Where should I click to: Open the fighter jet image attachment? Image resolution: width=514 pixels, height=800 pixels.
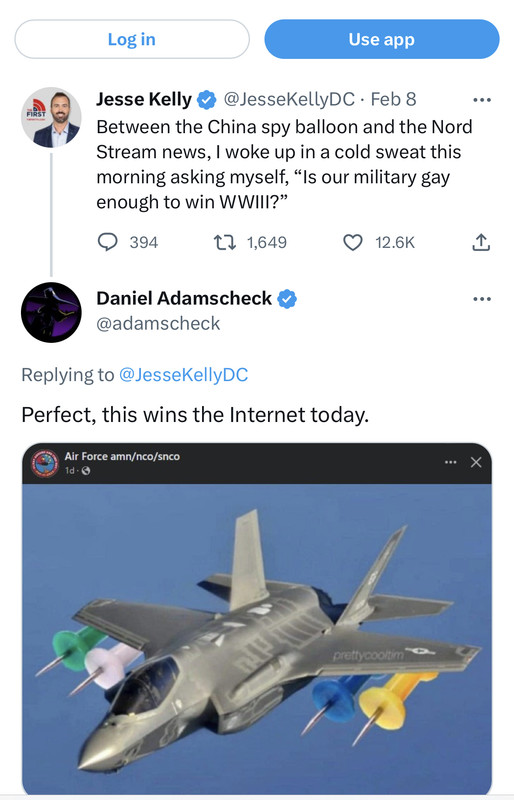pyautogui.click(x=257, y=638)
